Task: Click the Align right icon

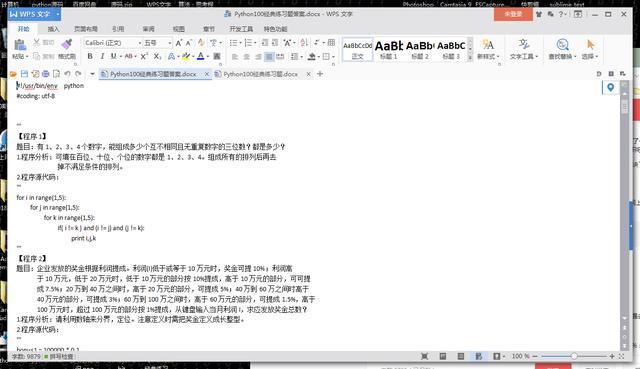Action: tap(258, 56)
